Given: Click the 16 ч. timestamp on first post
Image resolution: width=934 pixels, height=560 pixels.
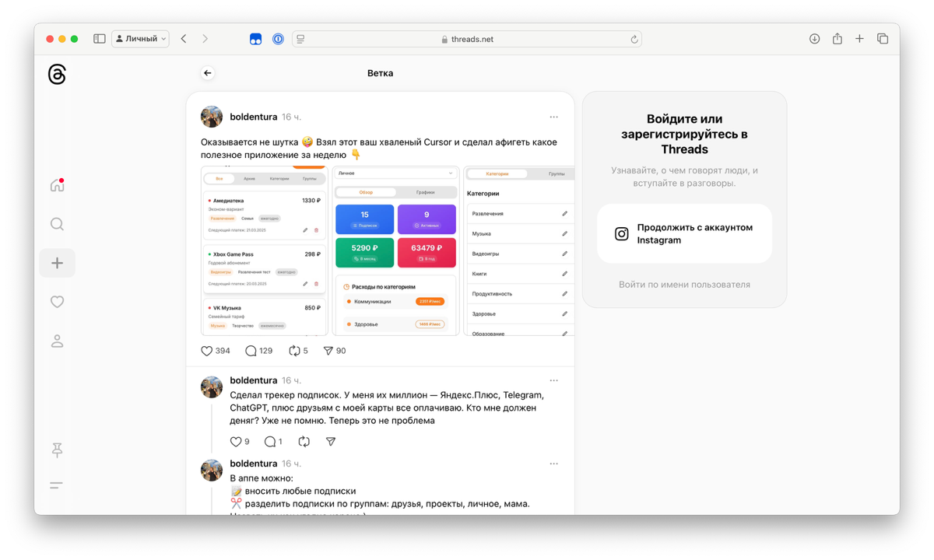Looking at the screenshot, I should (291, 117).
